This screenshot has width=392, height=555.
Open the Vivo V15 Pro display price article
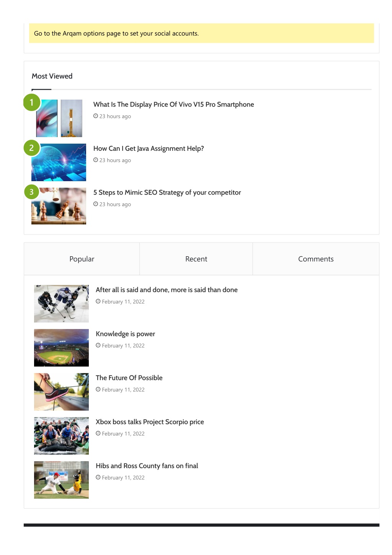click(174, 105)
